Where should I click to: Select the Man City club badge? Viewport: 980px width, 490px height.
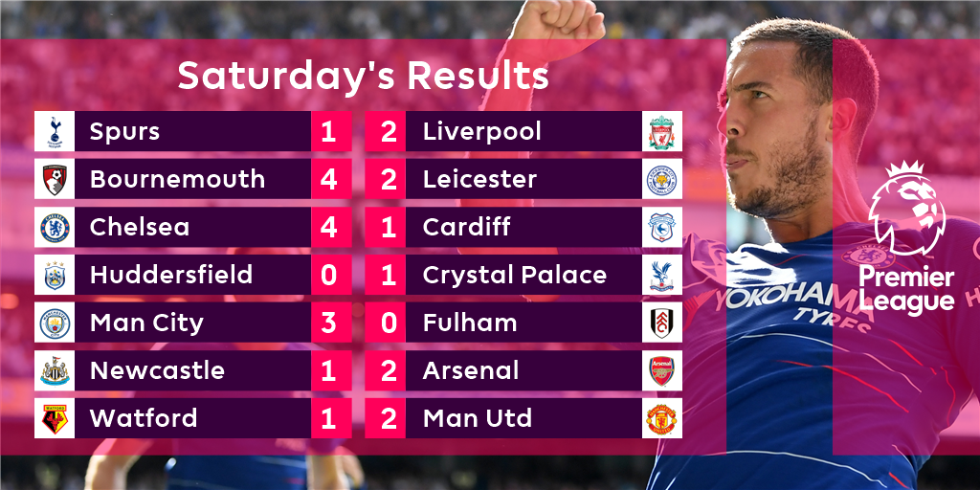(x=55, y=323)
